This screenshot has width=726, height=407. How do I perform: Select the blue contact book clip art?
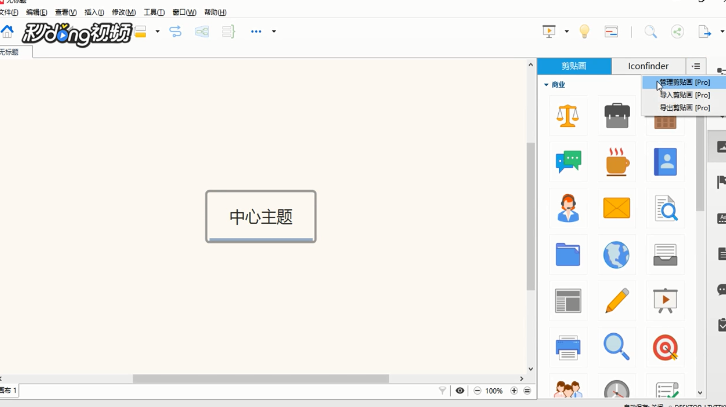click(x=665, y=162)
